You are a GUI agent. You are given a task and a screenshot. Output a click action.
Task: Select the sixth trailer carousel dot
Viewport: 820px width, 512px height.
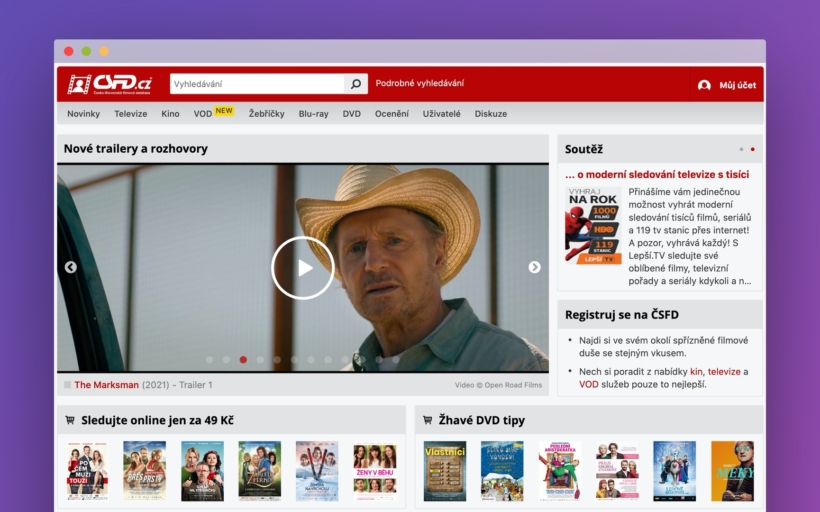(294, 360)
